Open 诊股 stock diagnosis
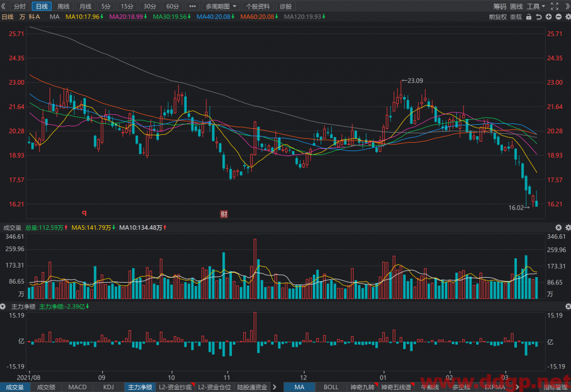The height and width of the screenshot is (392, 571). coord(285,6)
